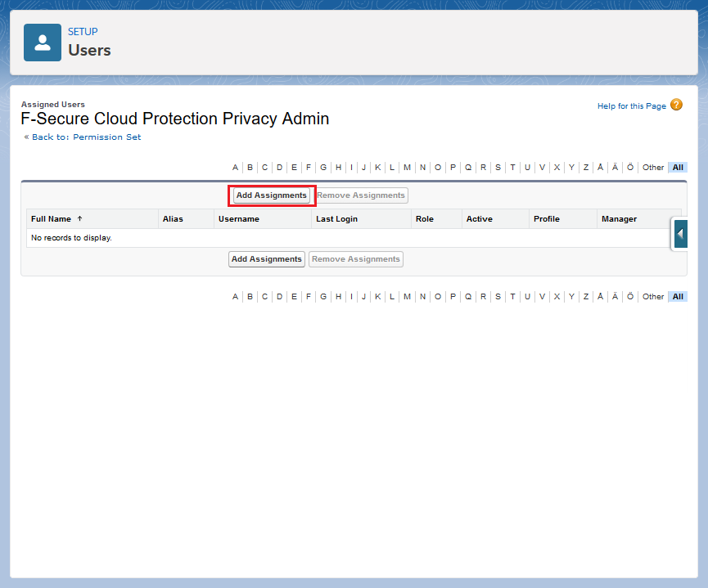This screenshot has width=708, height=588.
Task: Filter by letter K in bottom alphabet bar
Action: coord(377,297)
